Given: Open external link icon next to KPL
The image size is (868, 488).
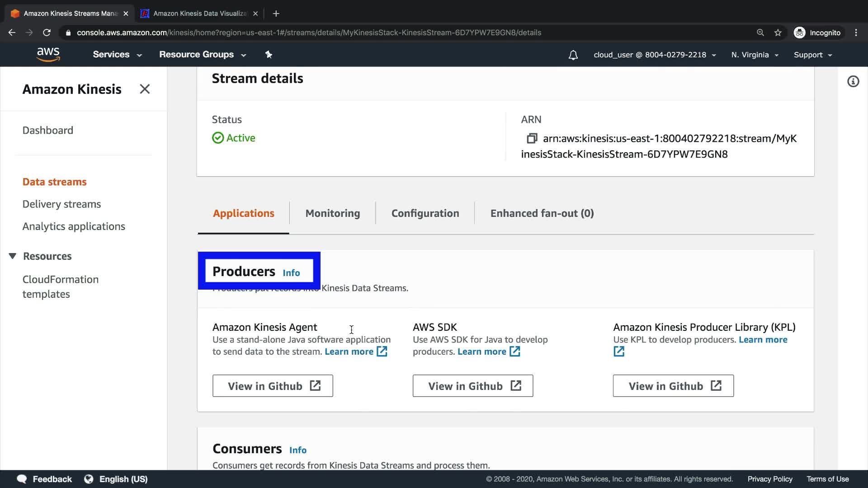Looking at the screenshot, I should point(619,352).
